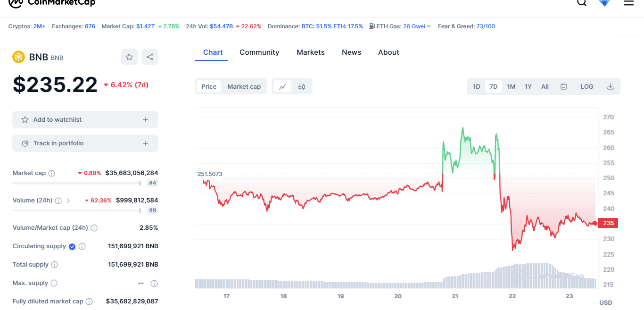Click the 6.42% (7d) change text
Image resolution: width=644 pixels, height=310 pixels.
126,85
